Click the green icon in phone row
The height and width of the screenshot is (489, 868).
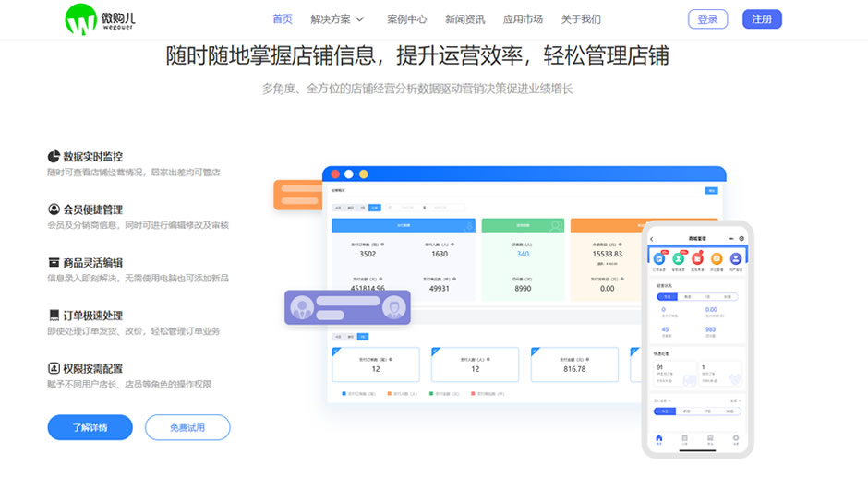(x=678, y=259)
